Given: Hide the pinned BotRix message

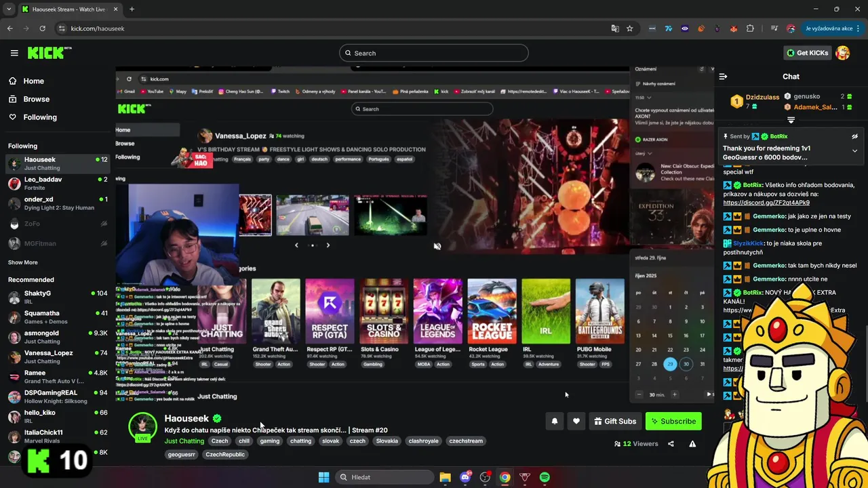Looking at the screenshot, I should [x=854, y=136].
